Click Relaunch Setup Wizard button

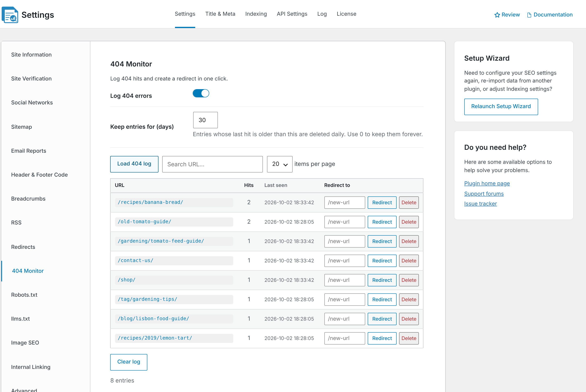tap(501, 106)
